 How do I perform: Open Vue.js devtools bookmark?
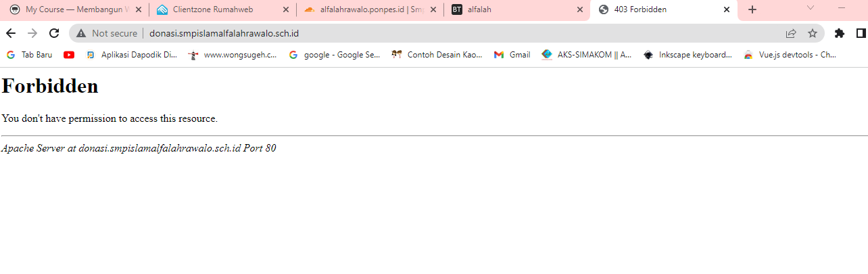790,55
